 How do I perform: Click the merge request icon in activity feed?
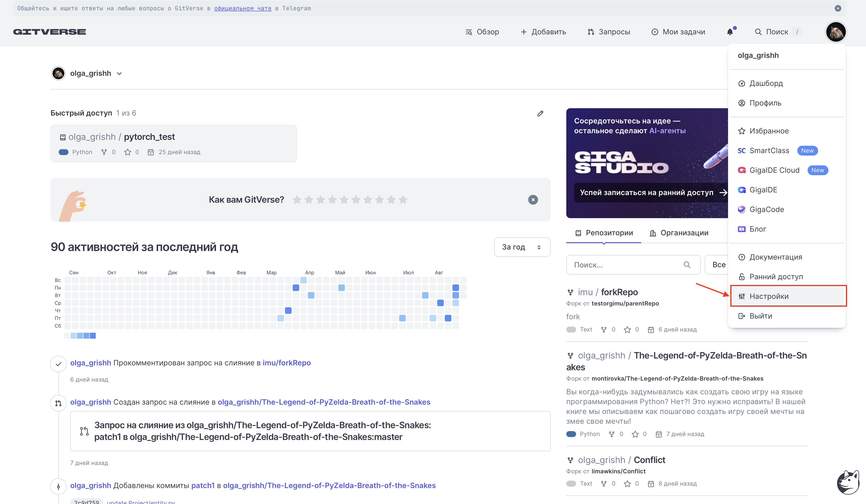pos(58,403)
